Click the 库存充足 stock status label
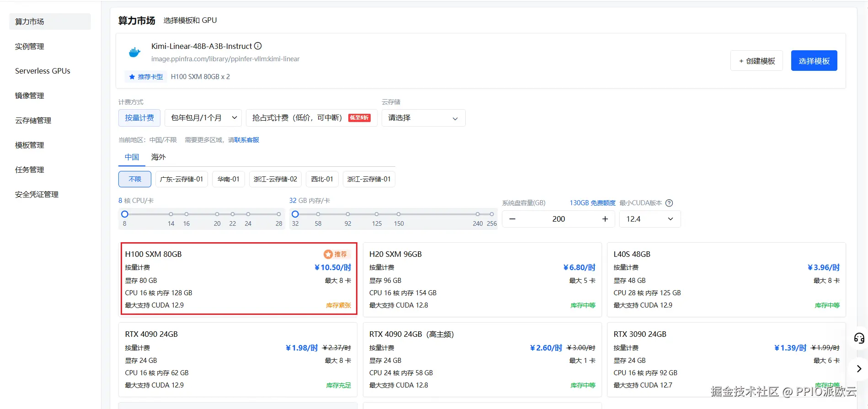Viewport: 868px width, 409px height. pyautogui.click(x=339, y=385)
